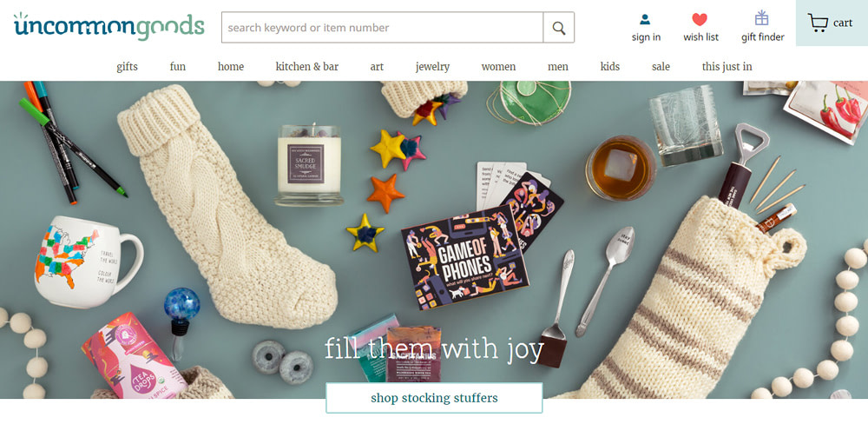
Task: Open kitchen & bar menu
Action: point(306,67)
